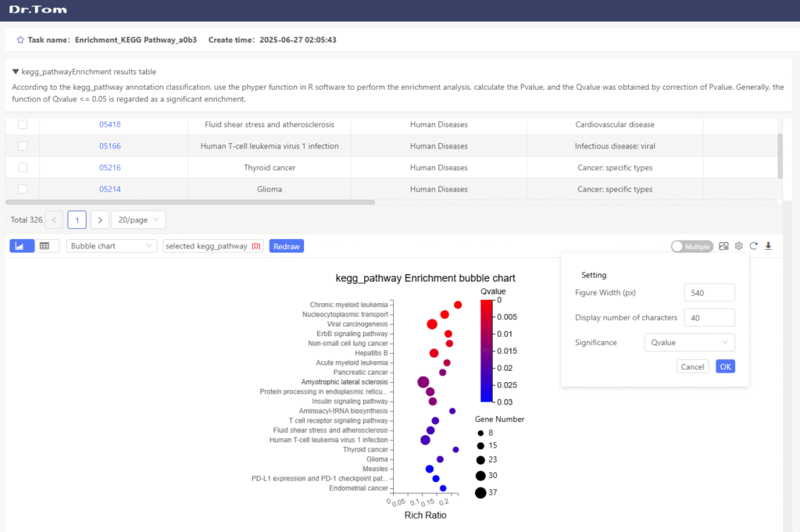The image size is (800, 532).
Task: Check the box for pathway 05418
Action: 23,124
